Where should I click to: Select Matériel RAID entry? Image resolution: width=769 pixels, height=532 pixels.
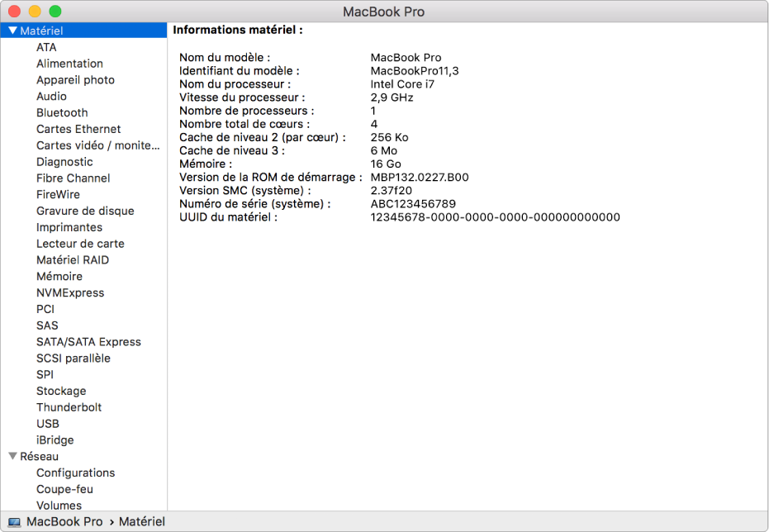coord(73,260)
